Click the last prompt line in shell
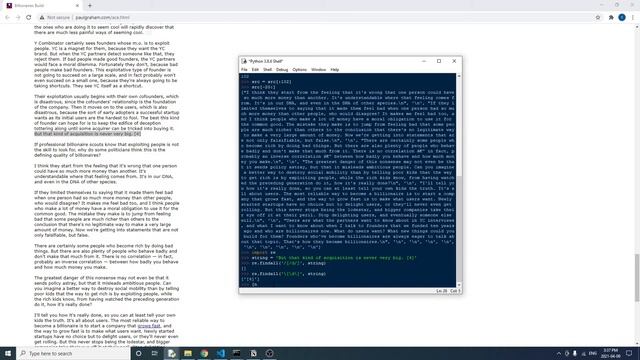 [x=348, y=284]
